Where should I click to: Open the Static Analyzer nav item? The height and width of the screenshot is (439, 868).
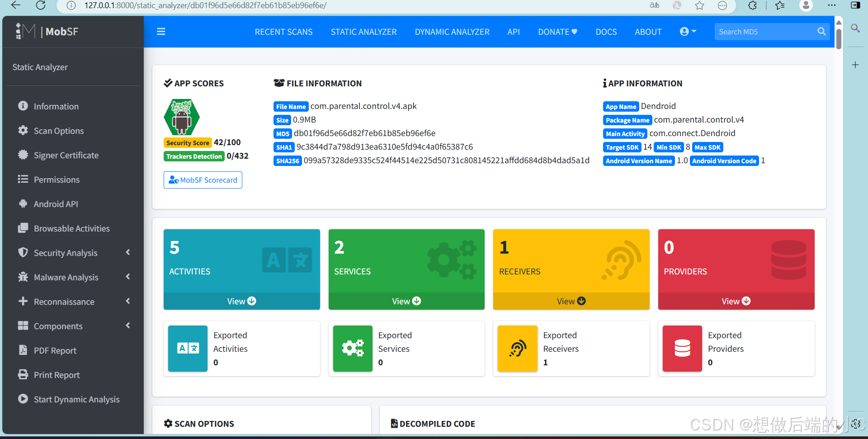[363, 32]
